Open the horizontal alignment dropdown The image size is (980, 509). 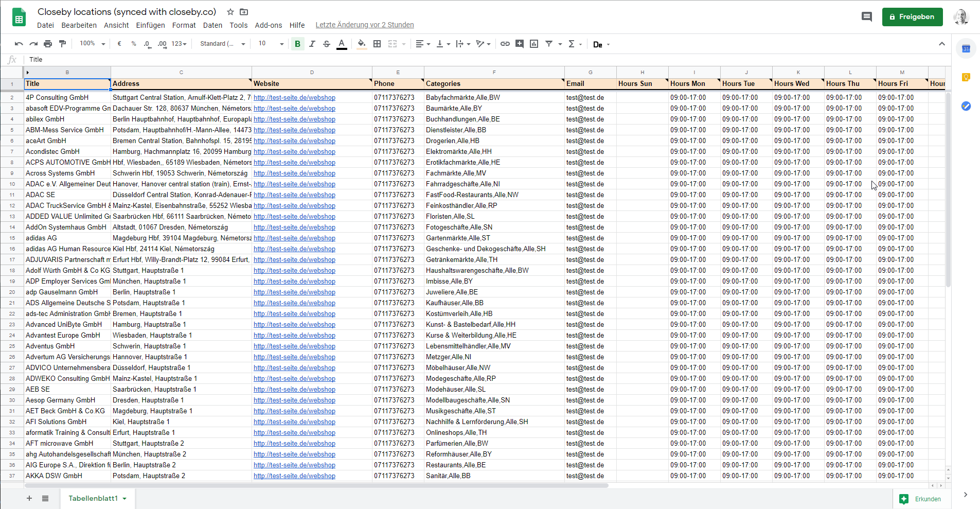[x=423, y=44]
